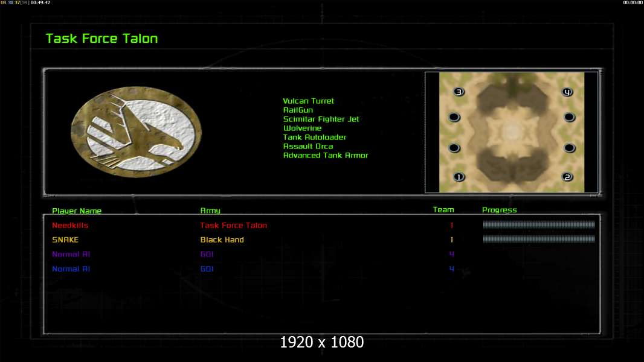Click the purple Normal AI player name
The height and width of the screenshot is (362, 644).
click(x=71, y=254)
